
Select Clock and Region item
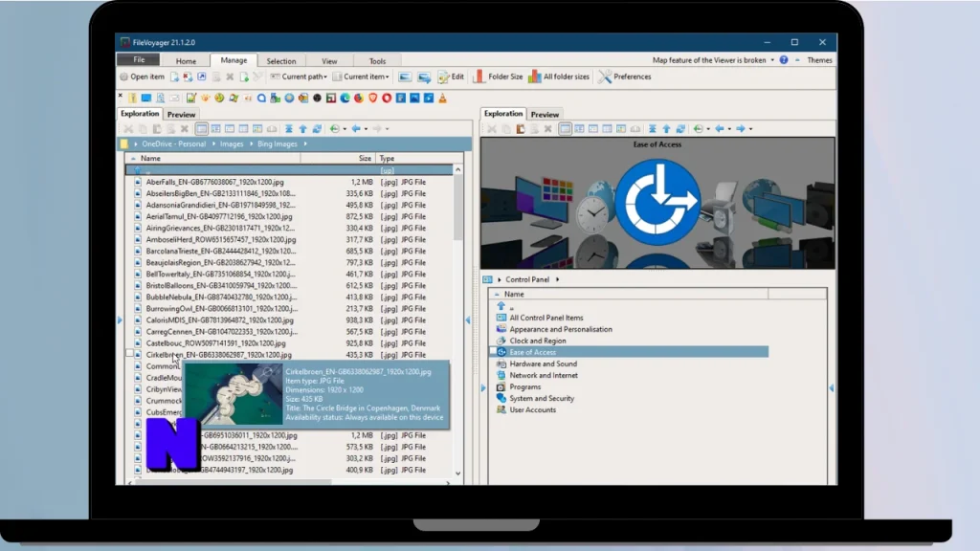pyautogui.click(x=538, y=341)
